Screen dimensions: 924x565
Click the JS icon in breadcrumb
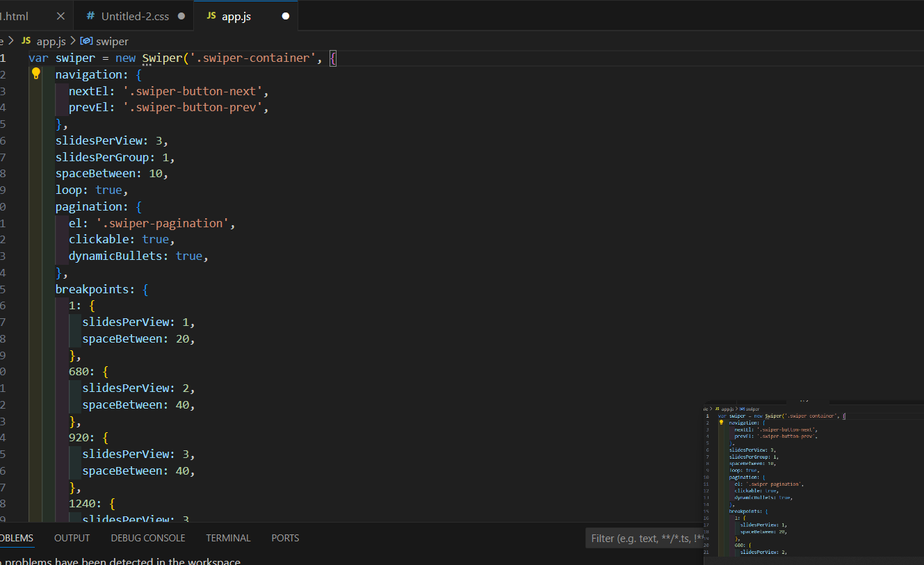[x=26, y=41]
